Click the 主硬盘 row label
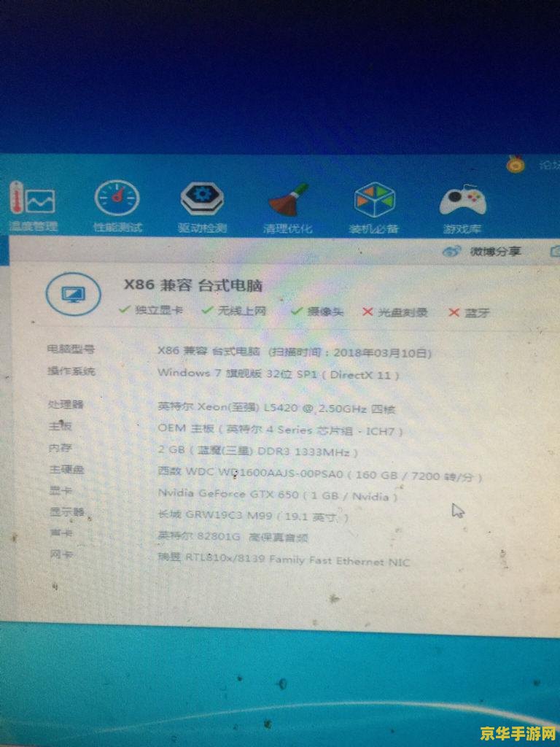 66,469
